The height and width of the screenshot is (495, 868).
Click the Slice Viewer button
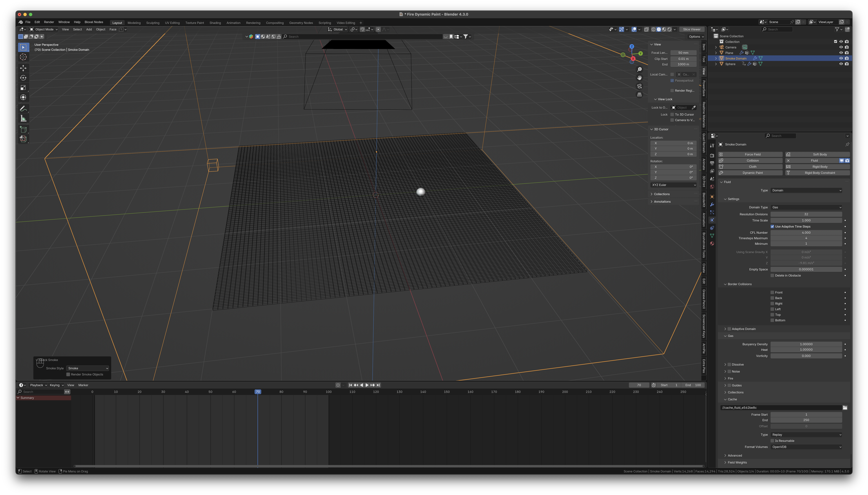(691, 30)
